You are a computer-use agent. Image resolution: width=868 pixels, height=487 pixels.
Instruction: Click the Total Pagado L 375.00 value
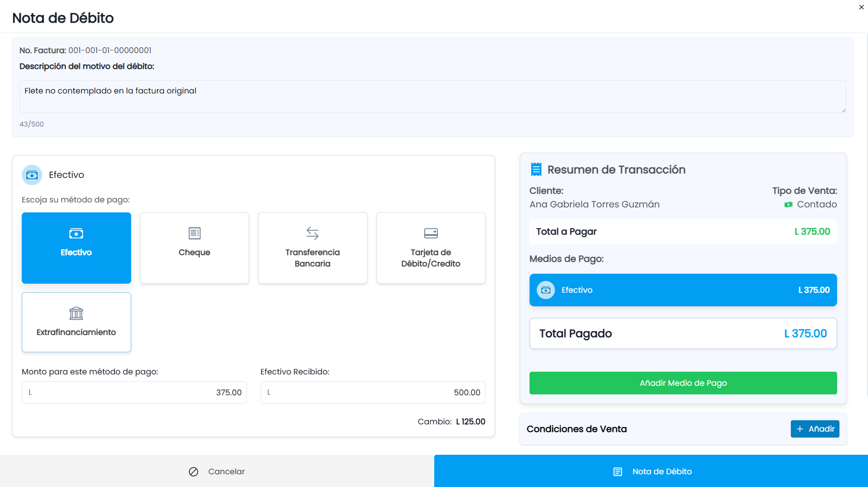coord(805,334)
